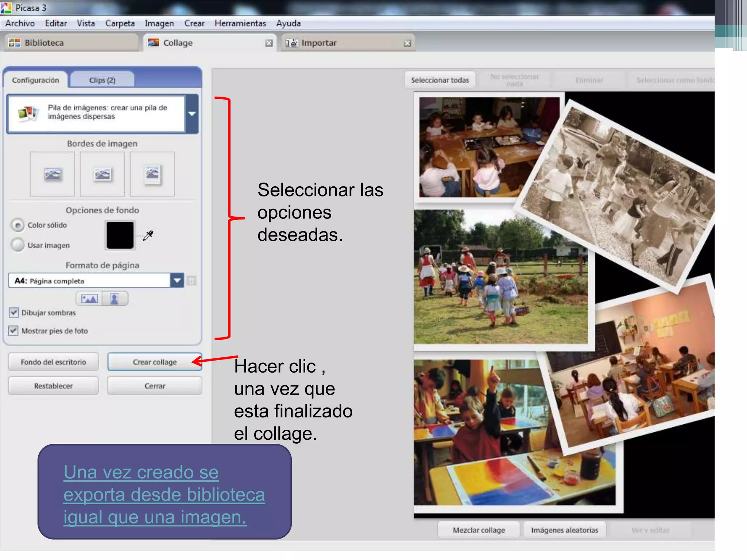This screenshot has height=560, width=747.
Task: Click the Crear collage button
Action: pyautogui.click(x=155, y=362)
